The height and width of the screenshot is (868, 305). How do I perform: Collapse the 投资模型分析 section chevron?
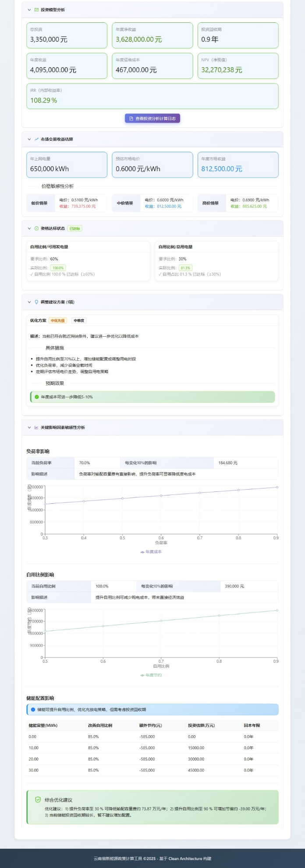point(29,10)
